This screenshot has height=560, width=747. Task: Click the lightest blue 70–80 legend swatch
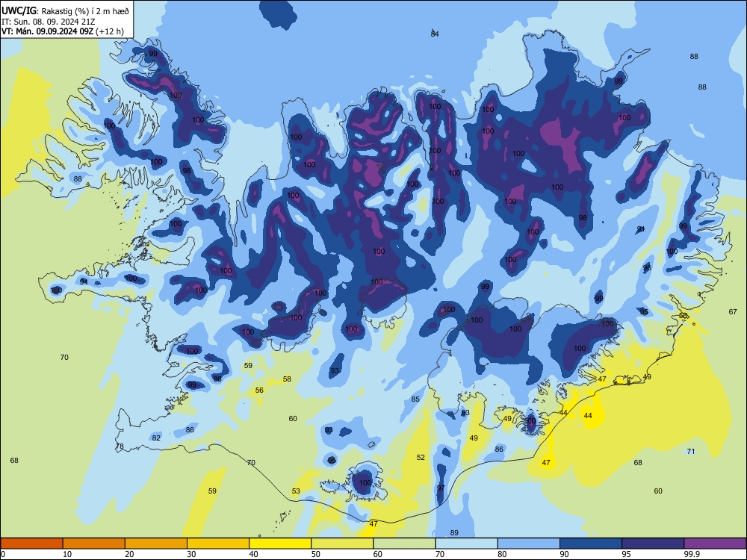466,544
